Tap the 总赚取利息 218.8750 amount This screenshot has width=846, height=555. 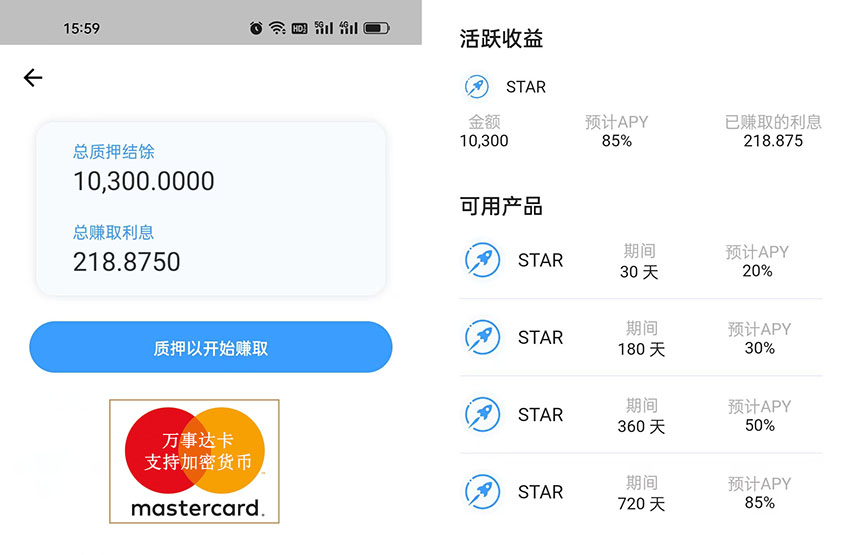coord(127,262)
